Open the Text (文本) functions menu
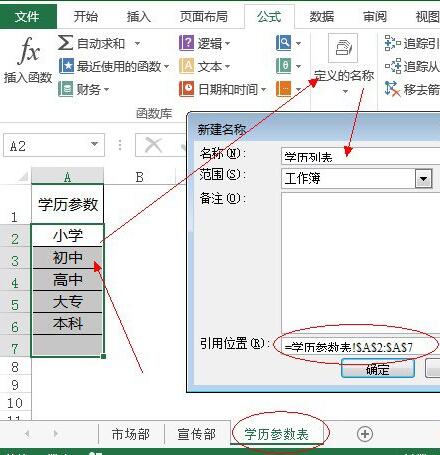Image resolution: width=440 pixels, height=455 pixels. point(205,66)
